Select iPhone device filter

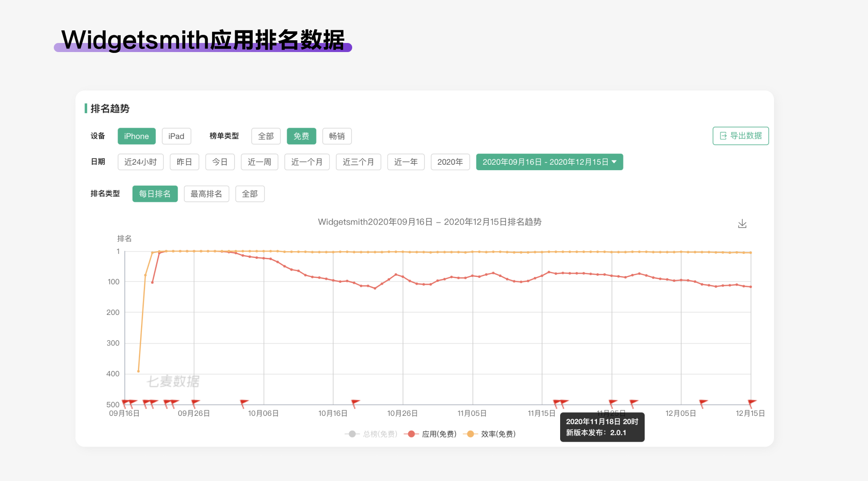137,136
